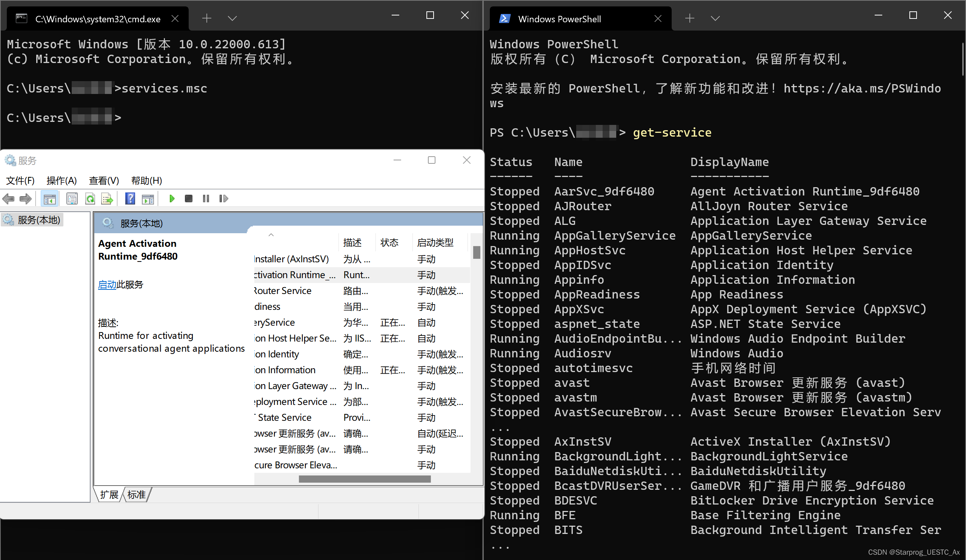Open the Properties toolbar icon
The height and width of the screenshot is (560, 966).
click(x=72, y=198)
